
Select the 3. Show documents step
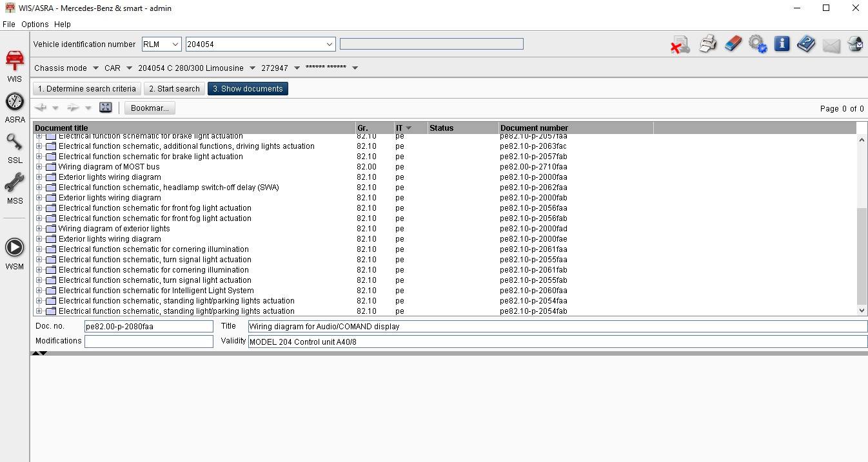248,89
